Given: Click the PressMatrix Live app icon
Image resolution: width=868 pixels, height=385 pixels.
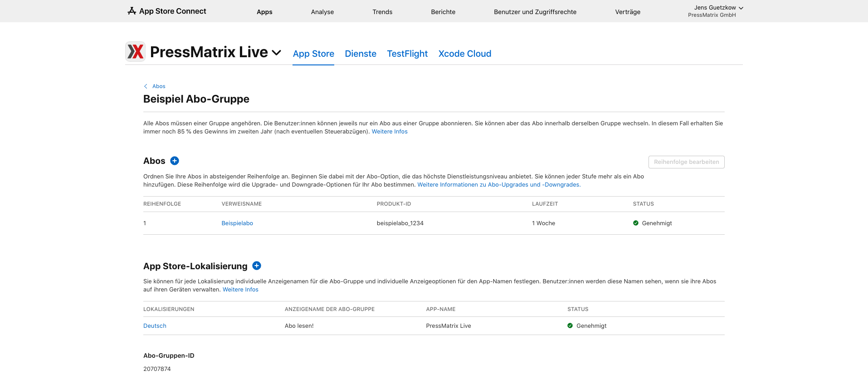Looking at the screenshot, I should (135, 51).
